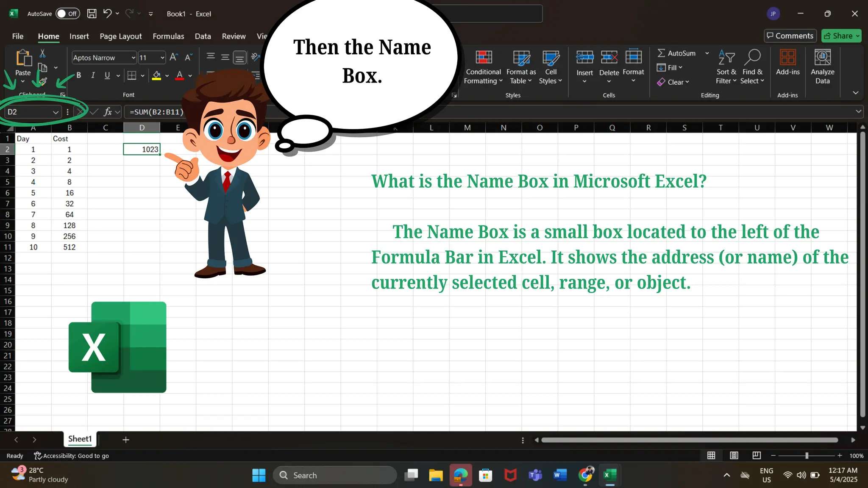The height and width of the screenshot is (488, 868).
Task: Switch to the Insert tab
Action: (x=79, y=36)
